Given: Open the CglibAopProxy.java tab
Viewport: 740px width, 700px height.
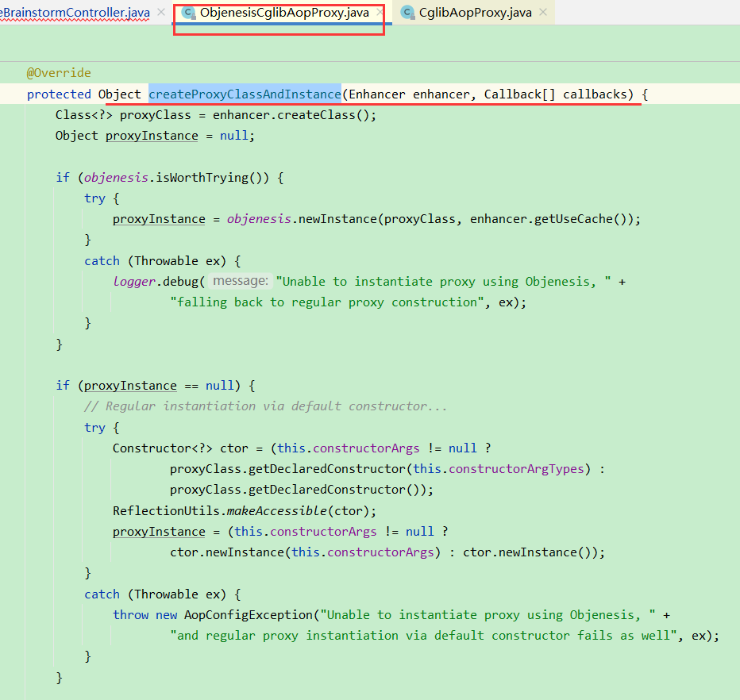Looking at the screenshot, I should pos(476,13).
